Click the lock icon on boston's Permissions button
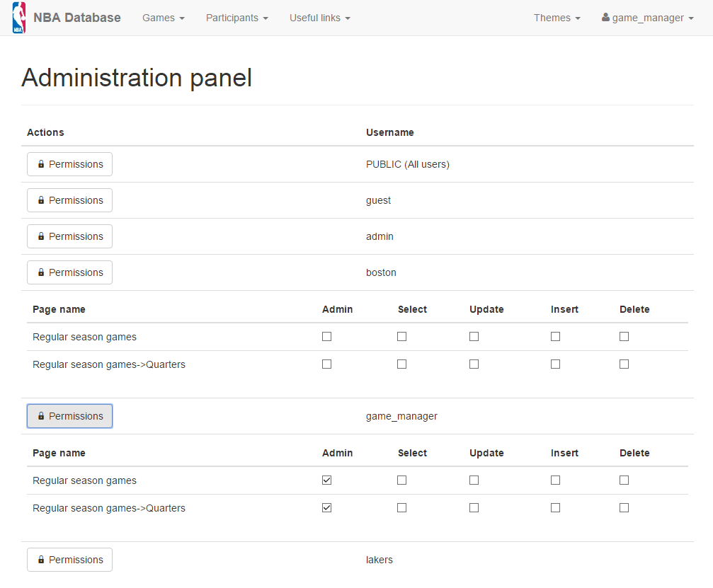This screenshot has height=588, width=713. [x=42, y=272]
